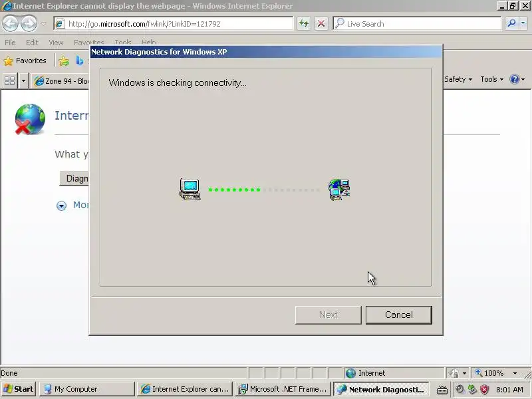
Task: Click the Quick Tabs grid icon
Action: click(9, 81)
